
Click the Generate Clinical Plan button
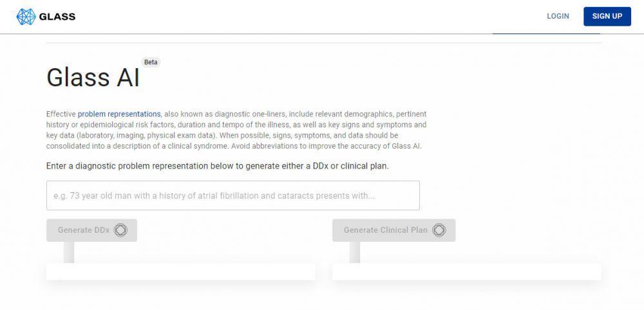(394, 230)
